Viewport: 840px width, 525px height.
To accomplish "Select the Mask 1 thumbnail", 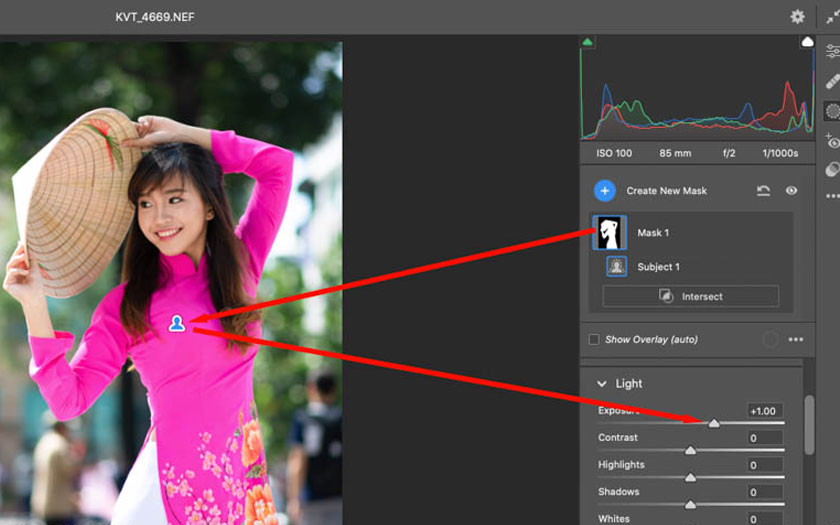I will click(x=610, y=232).
